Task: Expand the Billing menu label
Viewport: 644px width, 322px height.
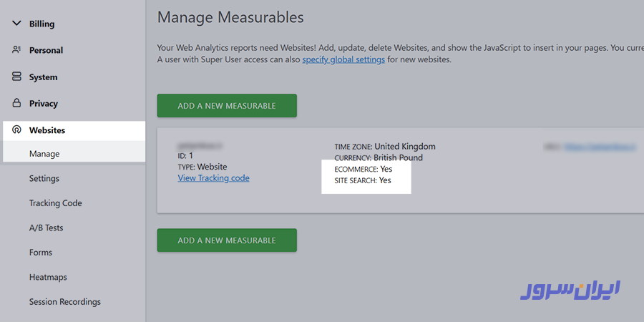Action: (42, 24)
